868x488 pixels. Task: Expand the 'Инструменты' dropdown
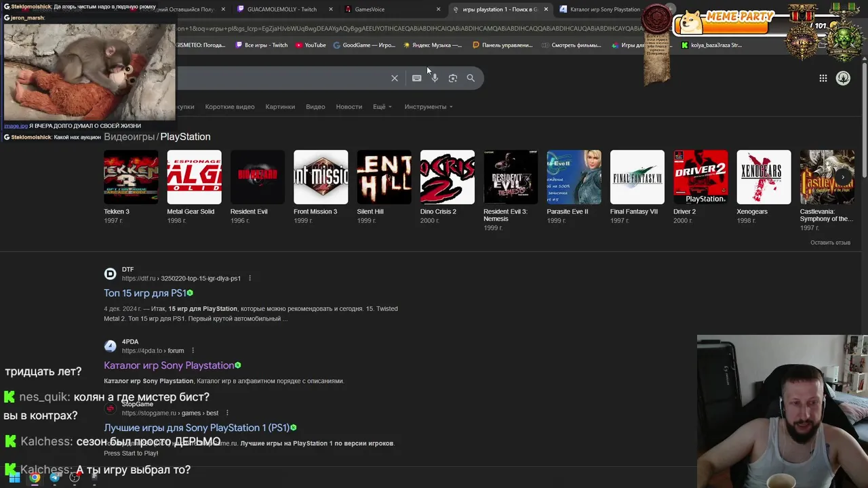click(x=429, y=106)
